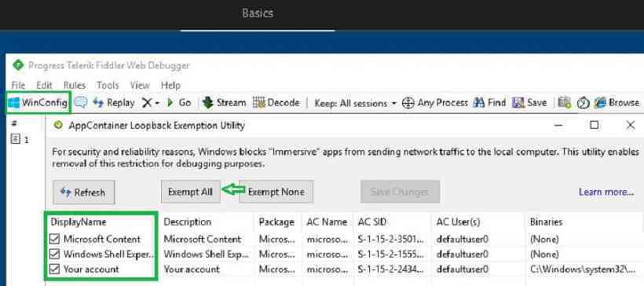The height and width of the screenshot is (286, 644).
Task: Open the Rules menu
Action: 75,86
